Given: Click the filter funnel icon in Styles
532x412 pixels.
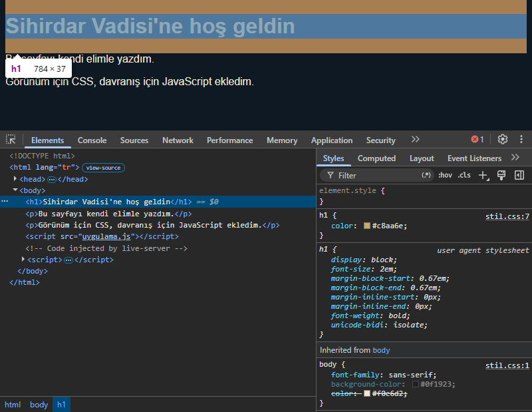Looking at the screenshot, I should click(x=330, y=175).
